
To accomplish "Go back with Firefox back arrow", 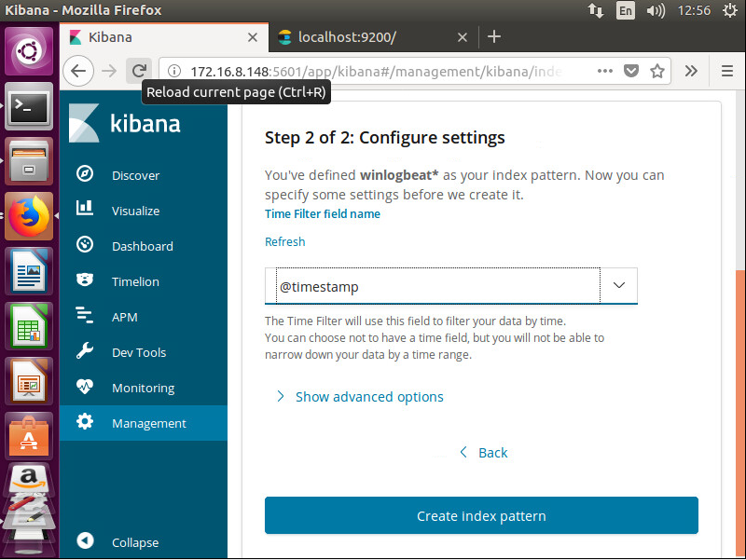I will tap(78, 72).
